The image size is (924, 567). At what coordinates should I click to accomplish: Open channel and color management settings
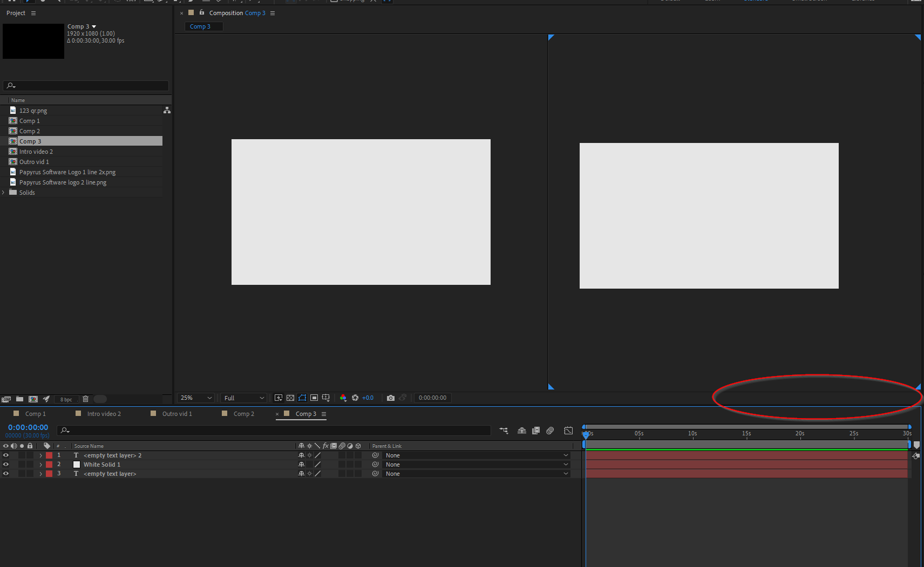343,398
